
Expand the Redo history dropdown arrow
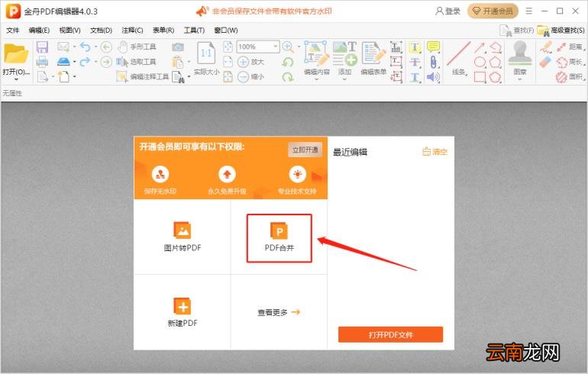coord(95,62)
